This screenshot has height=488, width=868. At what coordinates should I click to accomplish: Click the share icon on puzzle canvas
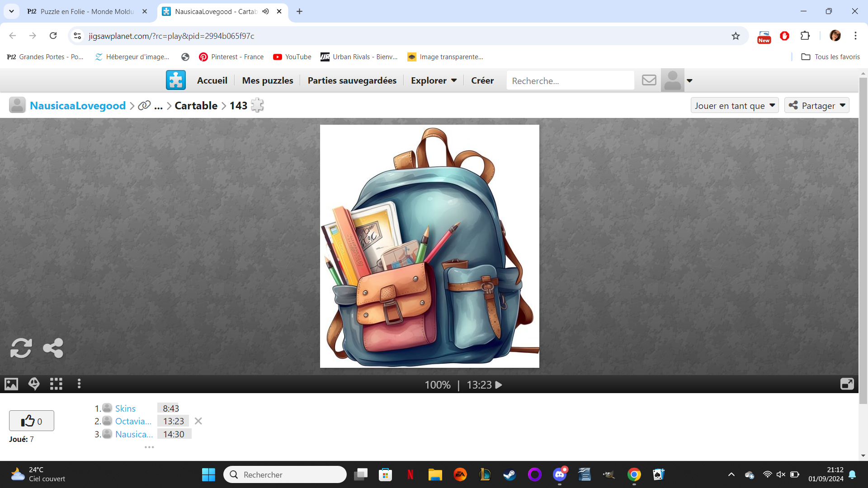click(53, 348)
